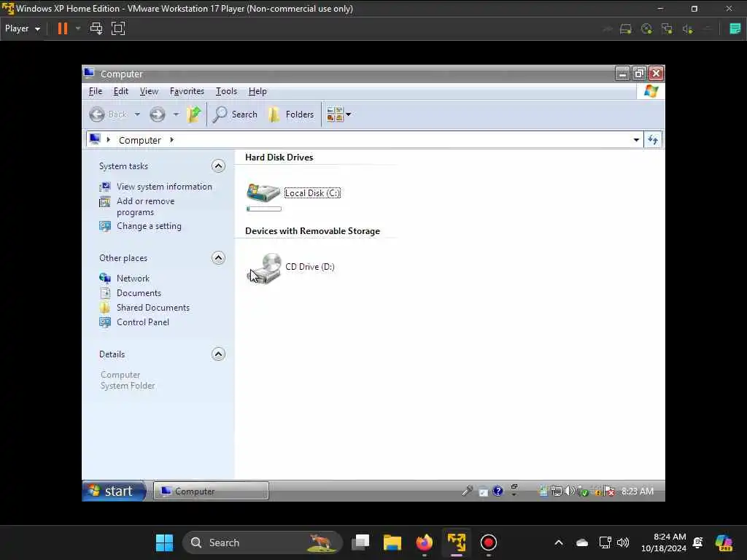Click the VMware sound card device icon
The height and width of the screenshot is (560, 747).
click(x=687, y=29)
